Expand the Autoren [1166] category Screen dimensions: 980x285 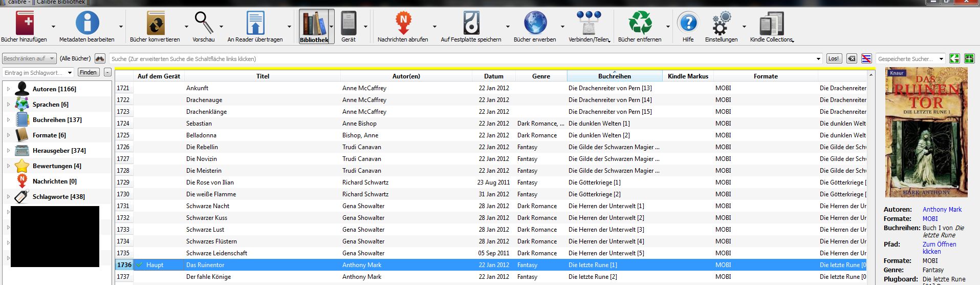tap(8, 89)
